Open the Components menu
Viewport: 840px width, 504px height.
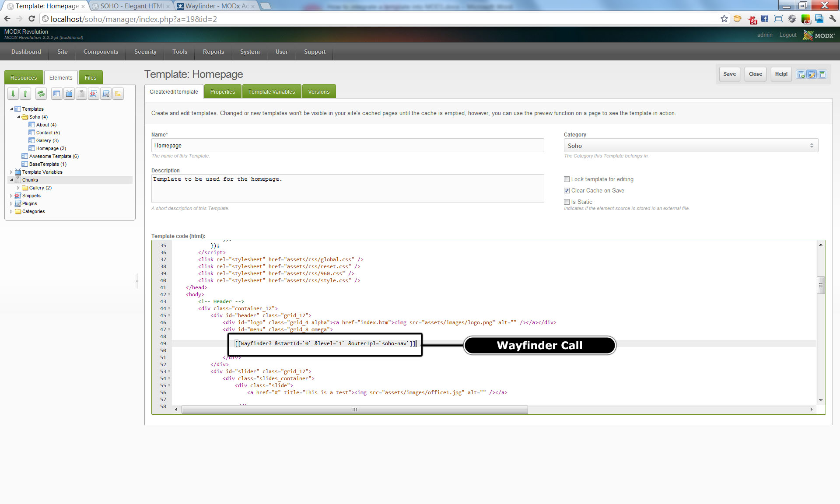101,52
